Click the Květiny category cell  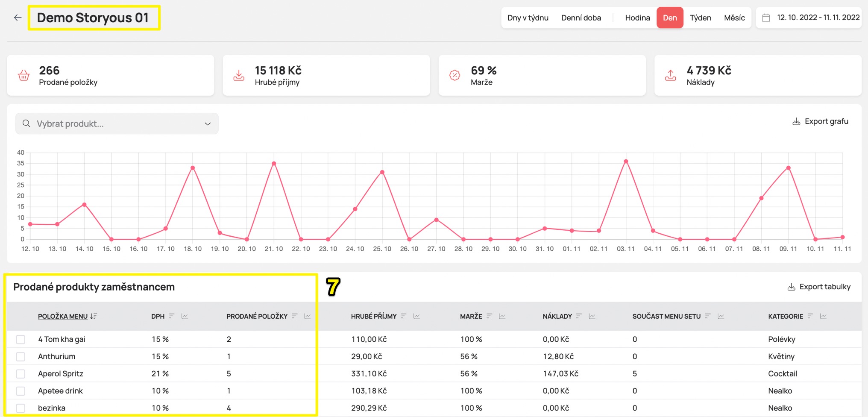point(781,356)
